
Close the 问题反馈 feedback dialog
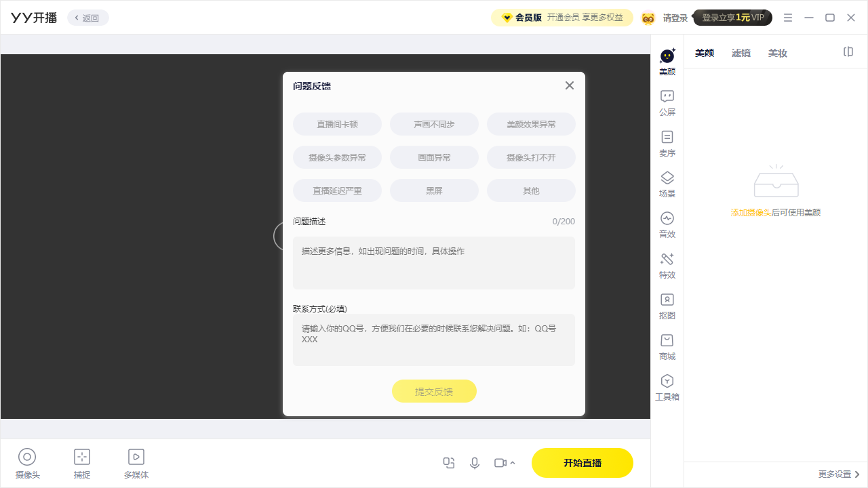[570, 85]
